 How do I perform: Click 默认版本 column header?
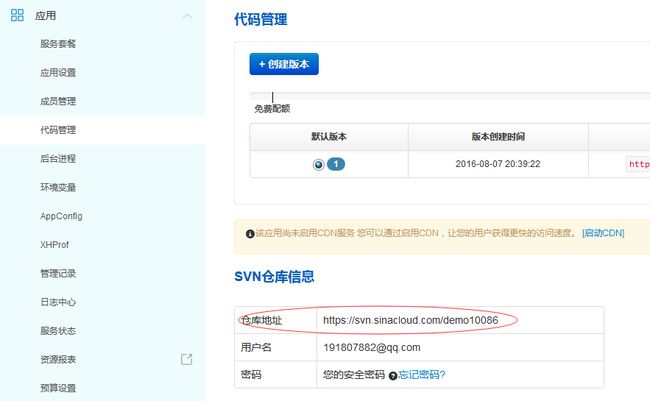pos(329,136)
